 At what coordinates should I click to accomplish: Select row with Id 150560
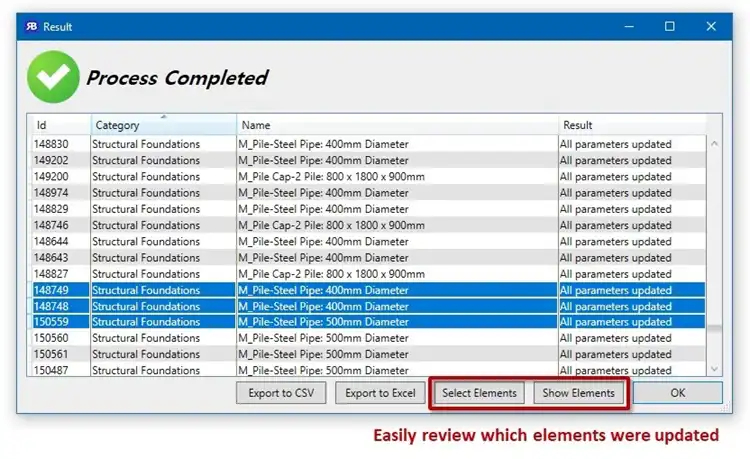pyautogui.click(x=366, y=338)
